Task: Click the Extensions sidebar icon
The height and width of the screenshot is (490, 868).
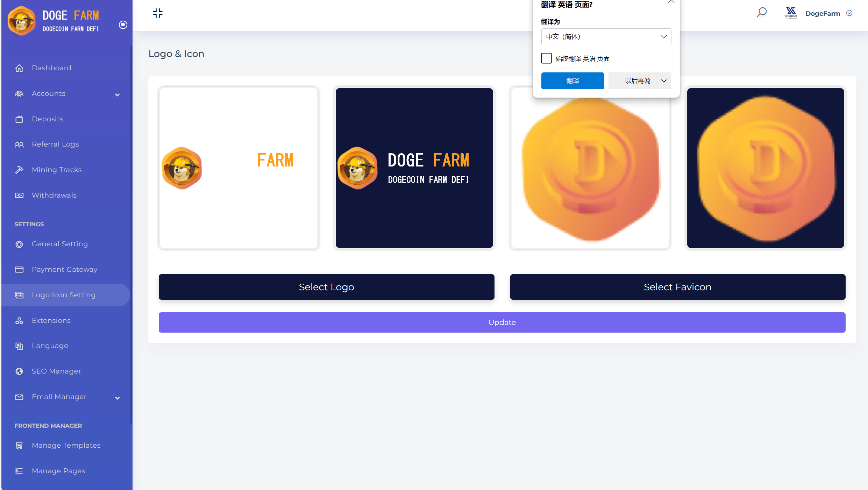Action: 19,321
